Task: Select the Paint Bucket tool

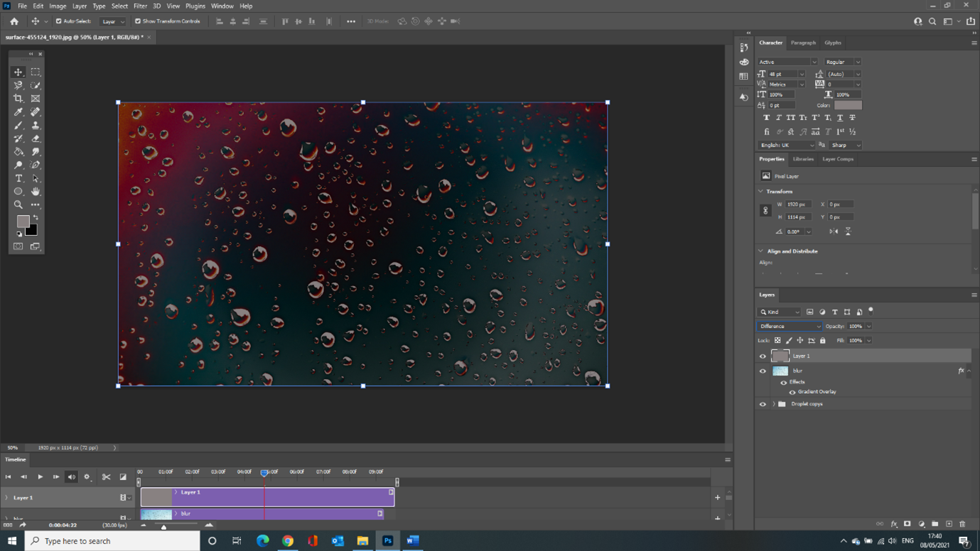Action: click(x=18, y=152)
